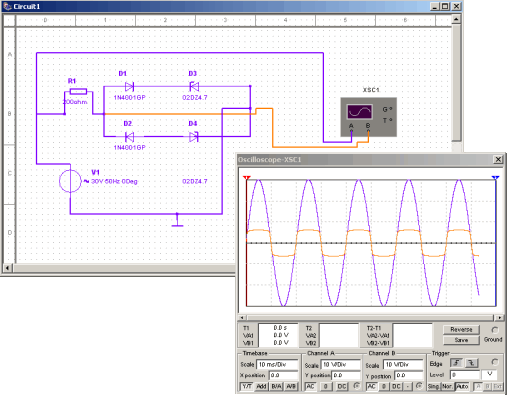Click the left arrow on Circuit1's horizontal scrollbar

point(7,267)
